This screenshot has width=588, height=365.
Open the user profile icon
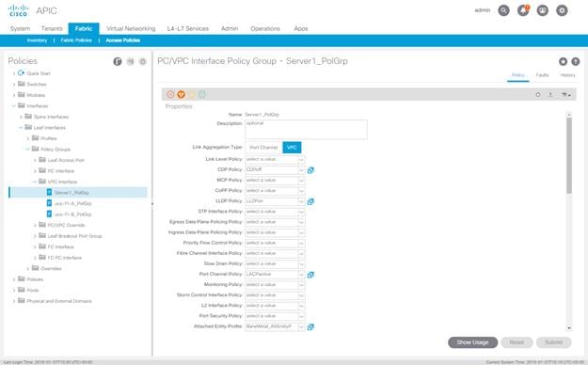coord(543,10)
